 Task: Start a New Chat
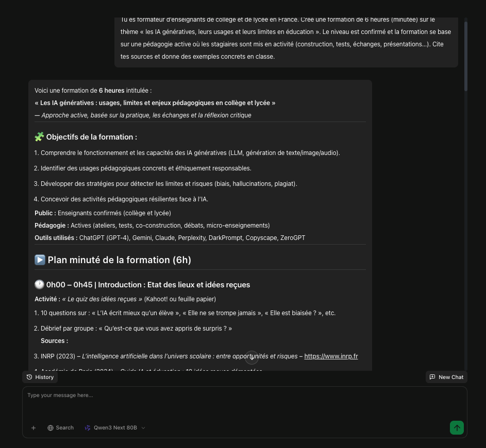point(446,377)
